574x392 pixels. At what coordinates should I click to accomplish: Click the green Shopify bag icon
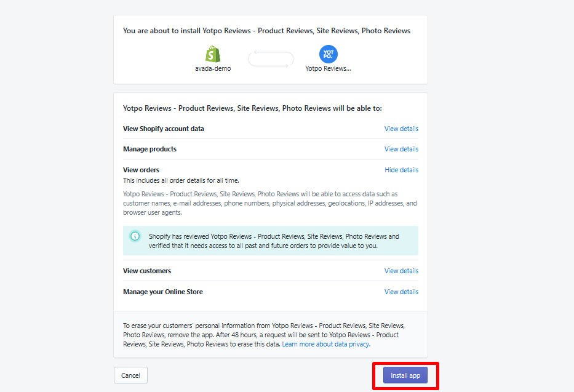click(x=213, y=54)
